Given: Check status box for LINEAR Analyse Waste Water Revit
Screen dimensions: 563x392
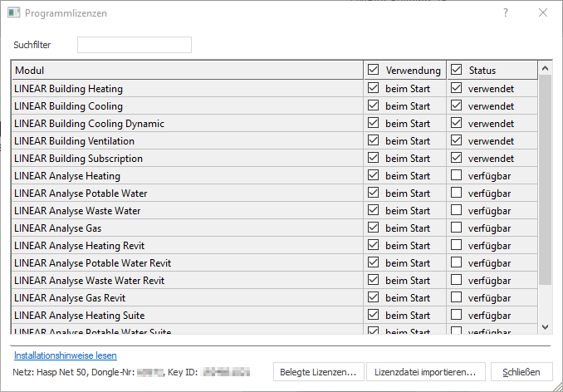Looking at the screenshot, I should coord(457,280).
